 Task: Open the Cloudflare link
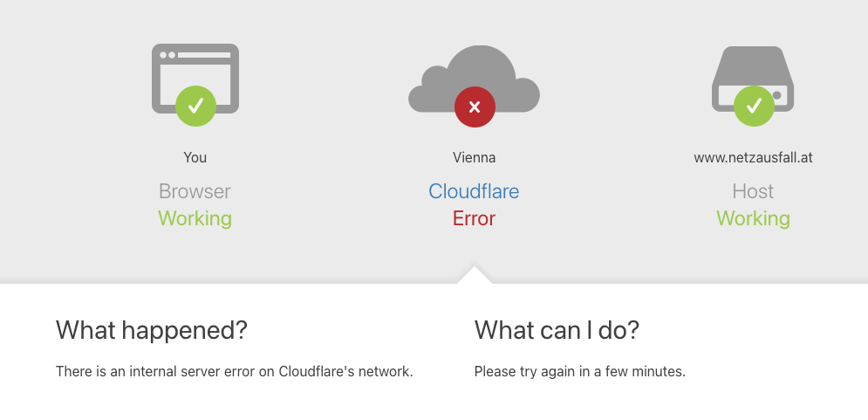[x=474, y=191]
